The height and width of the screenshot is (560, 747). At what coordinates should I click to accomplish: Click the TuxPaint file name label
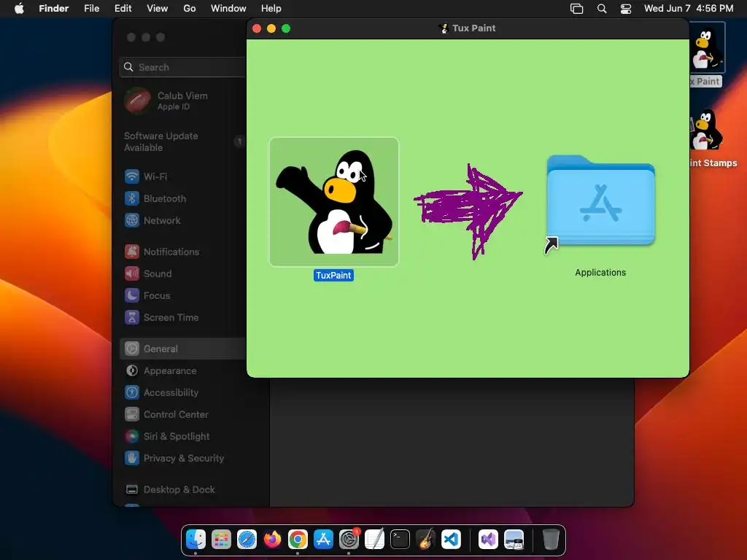pyautogui.click(x=333, y=275)
